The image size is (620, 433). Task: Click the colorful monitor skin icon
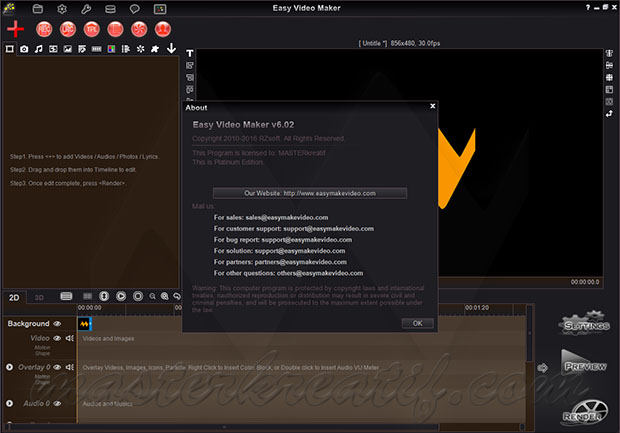click(x=160, y=9)
